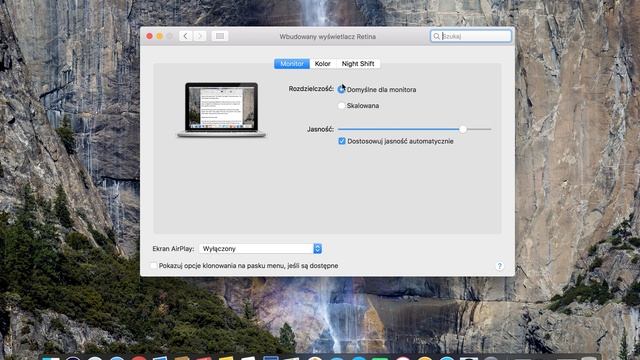Screen dimensions: 640x360
Task: Click the window title Wbudowany wyświetlacz Retina
Action: (x=327, y=37)
